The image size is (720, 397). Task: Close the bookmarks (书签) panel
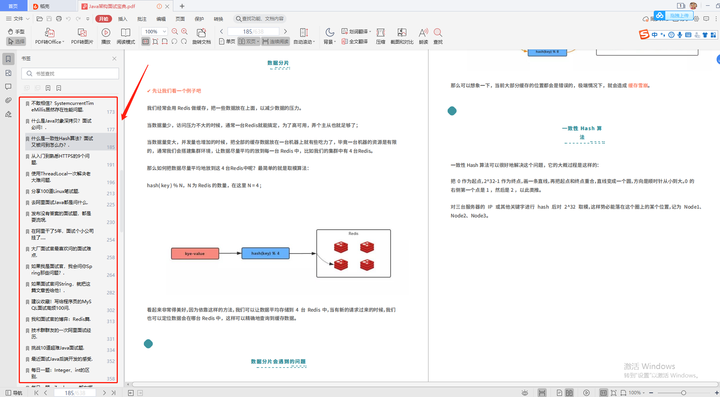click(x=114, y=59)
